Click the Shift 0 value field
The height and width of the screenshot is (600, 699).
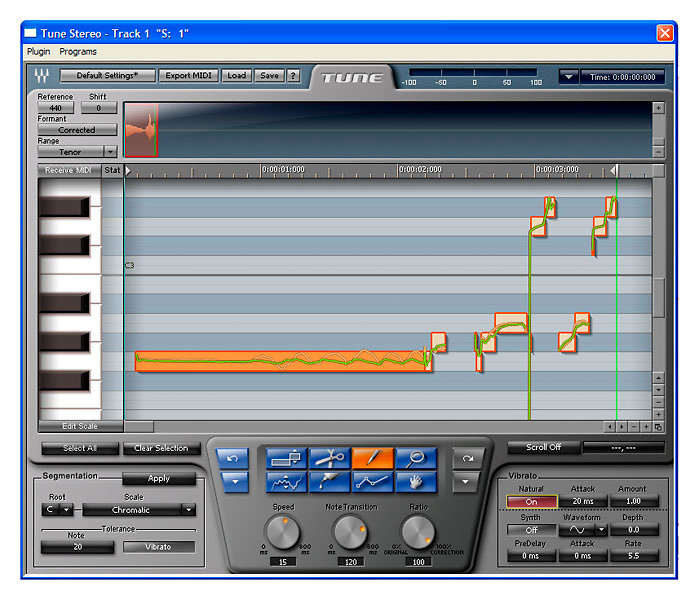coord(99,108)
